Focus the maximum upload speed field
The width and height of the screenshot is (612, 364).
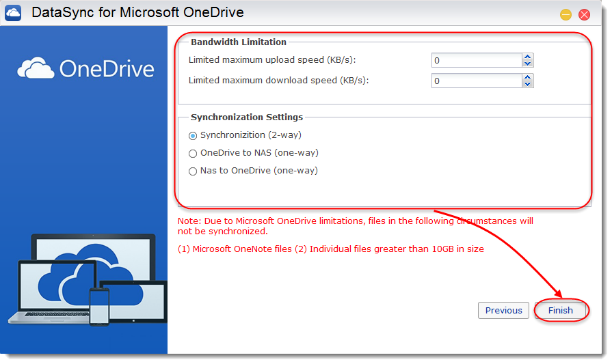(x=477, y=60)
